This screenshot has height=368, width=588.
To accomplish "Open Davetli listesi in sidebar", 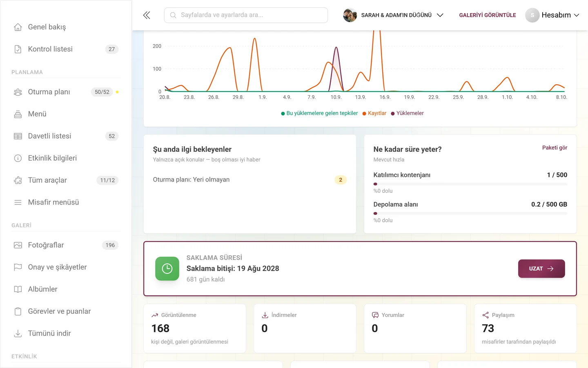I will [x=66, y=136].
